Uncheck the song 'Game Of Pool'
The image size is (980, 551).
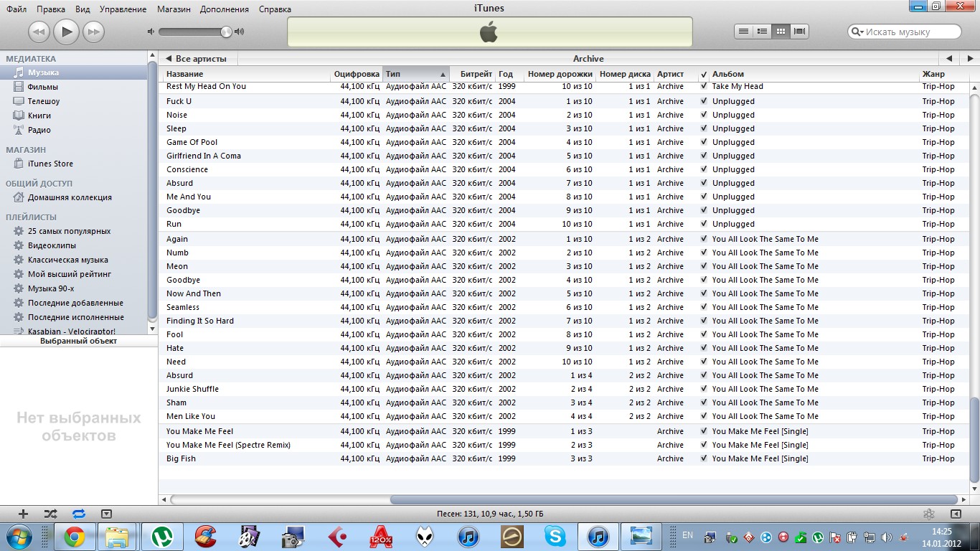(704, 142)
